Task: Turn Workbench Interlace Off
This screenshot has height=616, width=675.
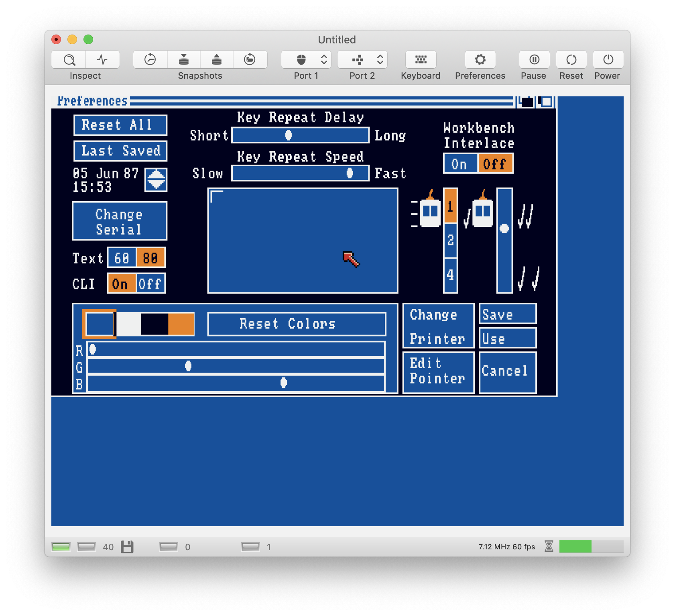Action: point(495,164)
